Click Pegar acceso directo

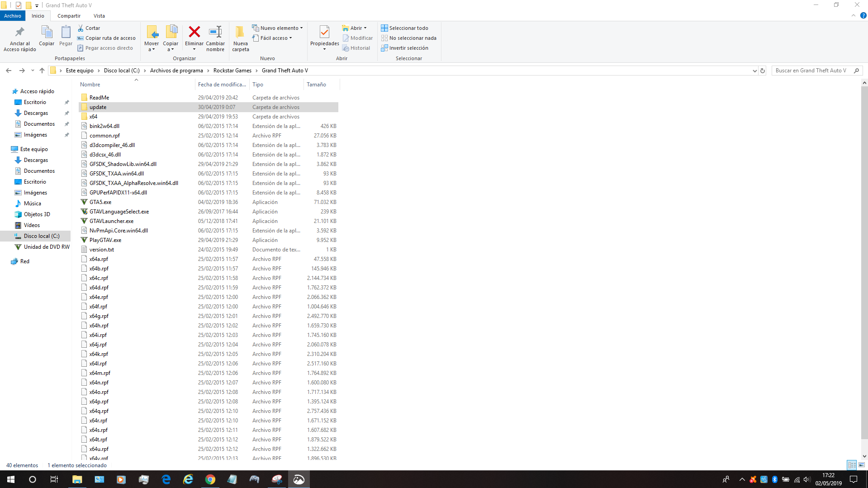(105, 48)
